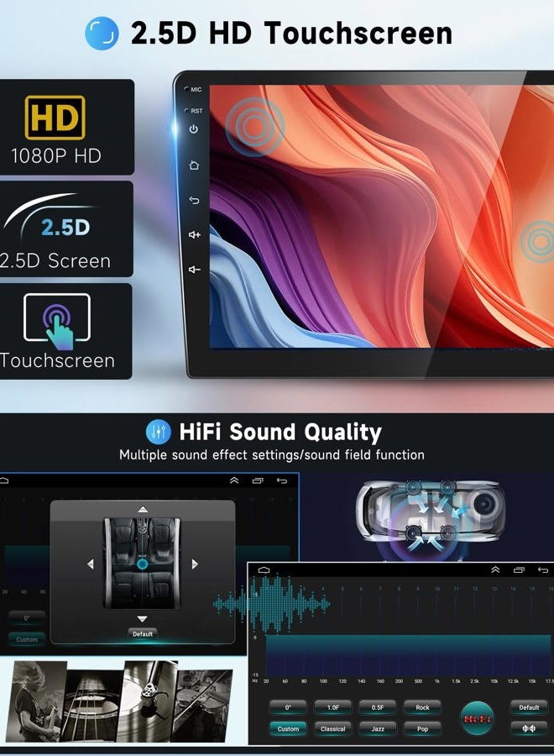Viewport: 554px width, 756px height.
Task: Click the 1.0F button
Action: coord(333,707)
